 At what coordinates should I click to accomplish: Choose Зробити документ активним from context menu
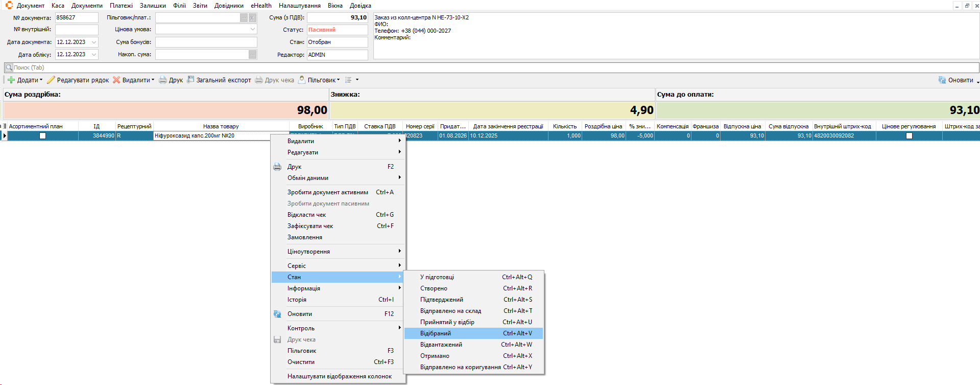click(327, 192)
